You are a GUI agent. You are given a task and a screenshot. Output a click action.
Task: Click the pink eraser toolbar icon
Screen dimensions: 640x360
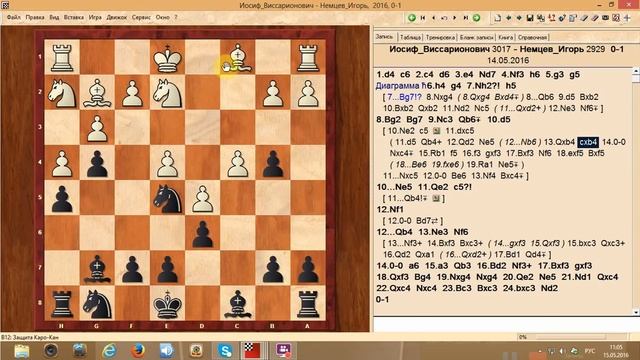click(x=595, y=18)
